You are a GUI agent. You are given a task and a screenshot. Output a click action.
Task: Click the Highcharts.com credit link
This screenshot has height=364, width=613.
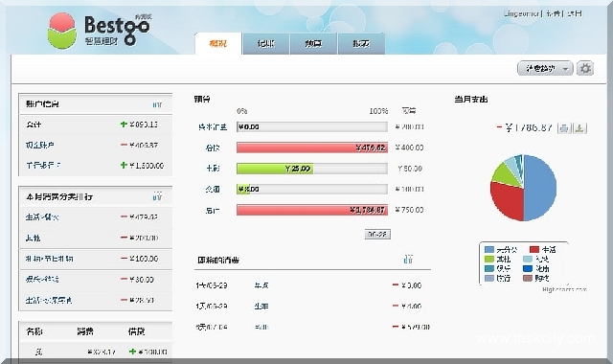pos(564,289)
